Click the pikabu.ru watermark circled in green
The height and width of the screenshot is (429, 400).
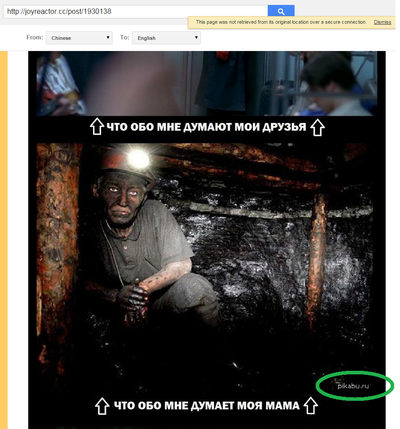353,386
